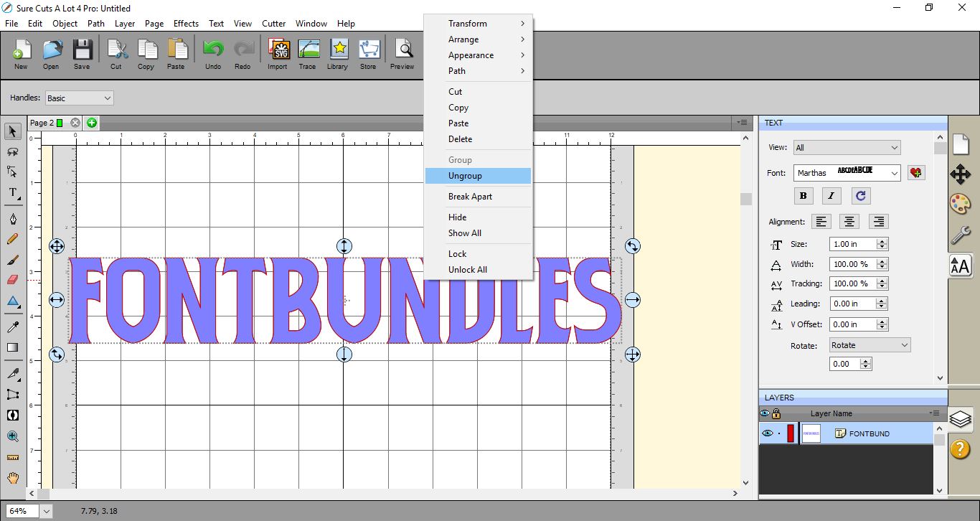
Task: Click the Redo arrow icon
Action: pyautogui.click(x=243, y=55)
